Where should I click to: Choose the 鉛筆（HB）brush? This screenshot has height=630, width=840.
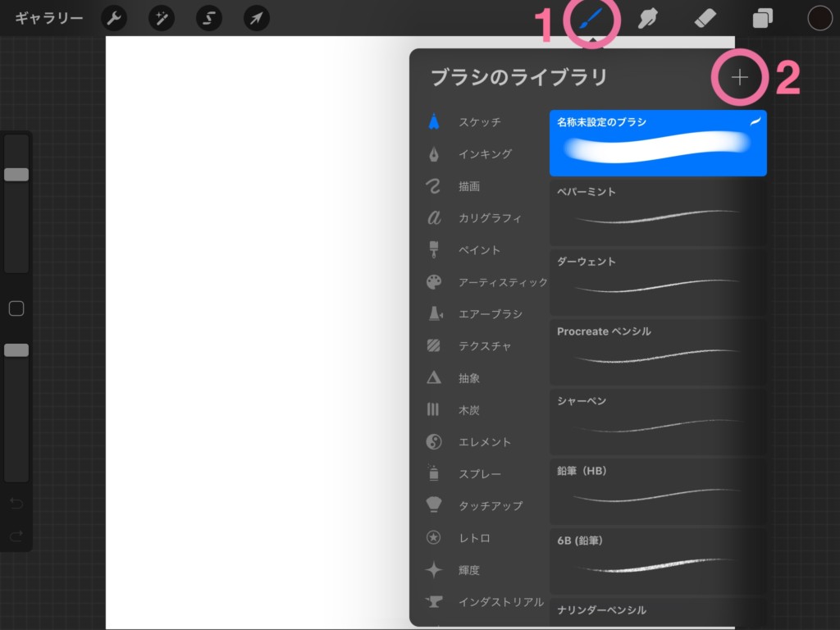point(658,492)
